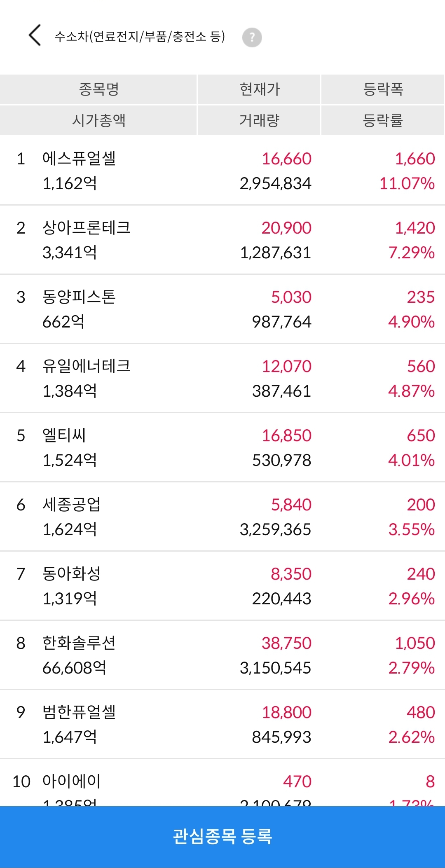Select 세종공업 stock entry

coord(222,517)
